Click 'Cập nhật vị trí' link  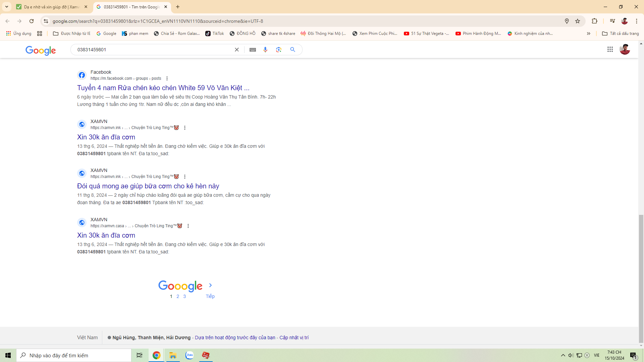click(294, 338)
